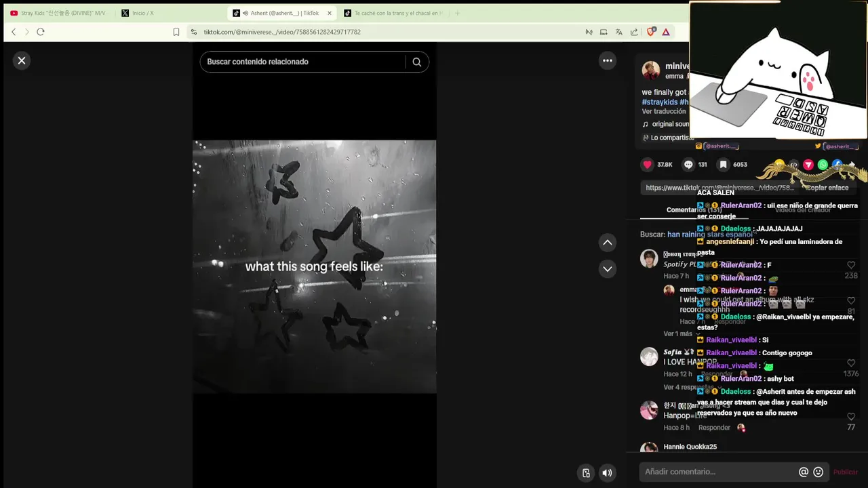Insert mention with @ icon
The image size is (868, 488).
pos(804,472)
